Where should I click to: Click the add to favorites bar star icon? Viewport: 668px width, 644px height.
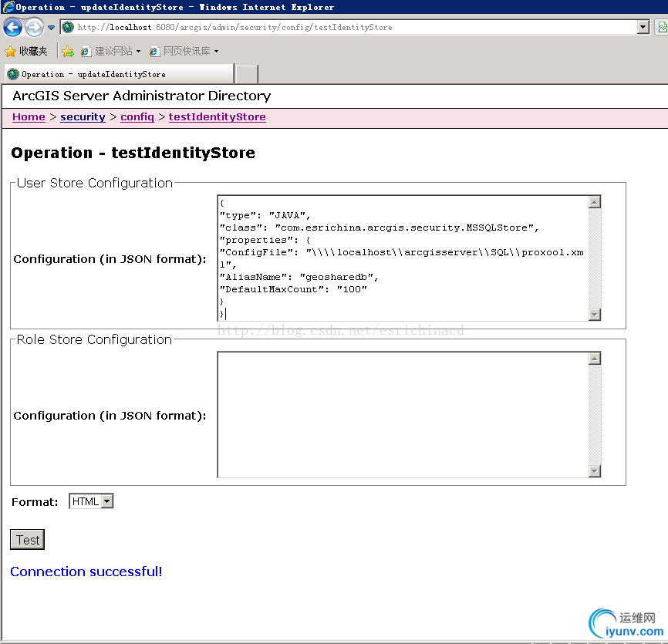68,52
